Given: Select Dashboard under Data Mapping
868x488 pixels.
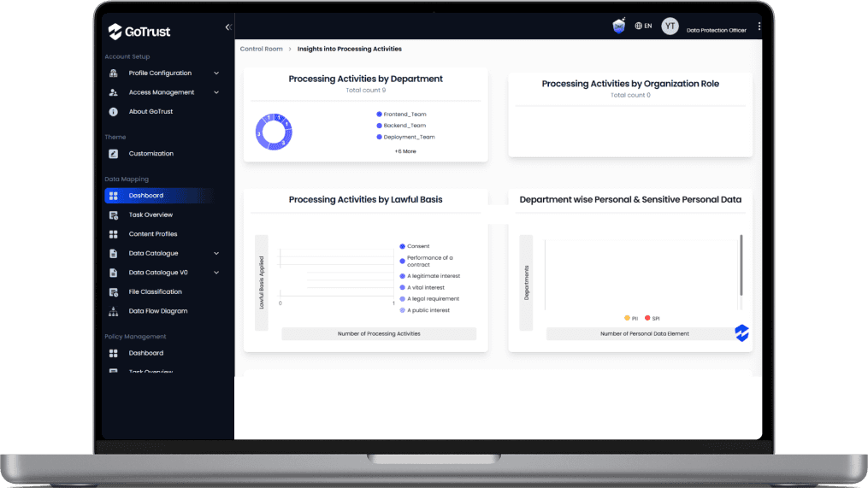Looking at the screenshot, I should [146, 196].
